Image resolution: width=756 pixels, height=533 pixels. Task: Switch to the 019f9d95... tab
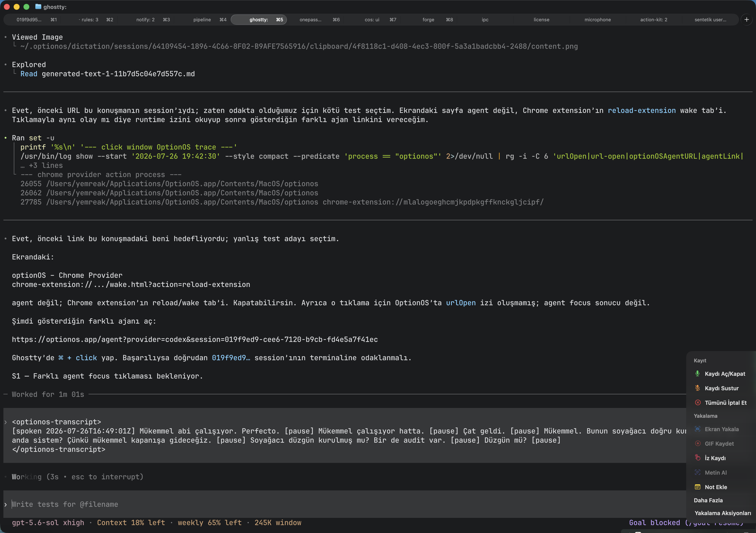(x=33, y=20)
